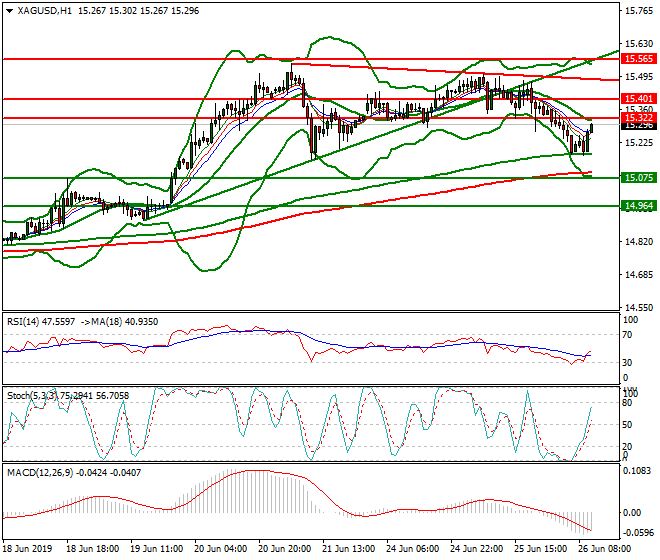The width and height of the screenshot is (660, 560).
Task: Click the MACD(12,26,9) indicator label
Action: (x=40, y=473)
